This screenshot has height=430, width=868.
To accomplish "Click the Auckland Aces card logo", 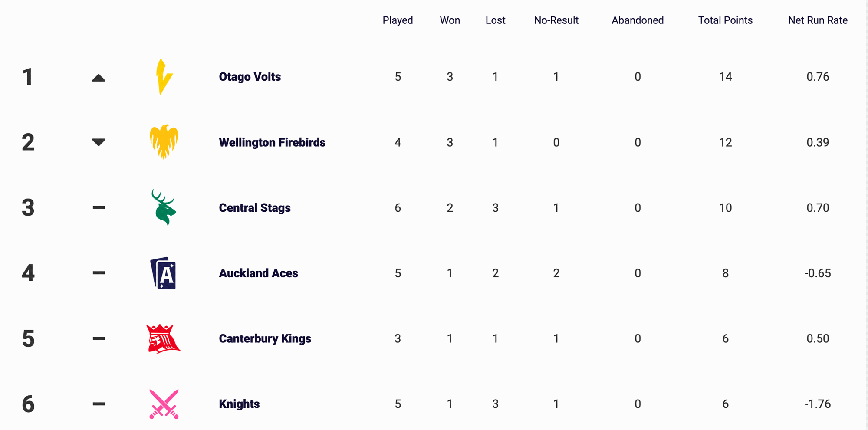I will [x=163, y=273].
